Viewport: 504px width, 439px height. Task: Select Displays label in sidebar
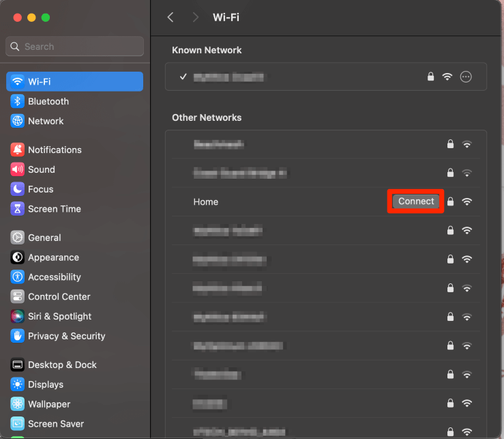pos(46,384)
